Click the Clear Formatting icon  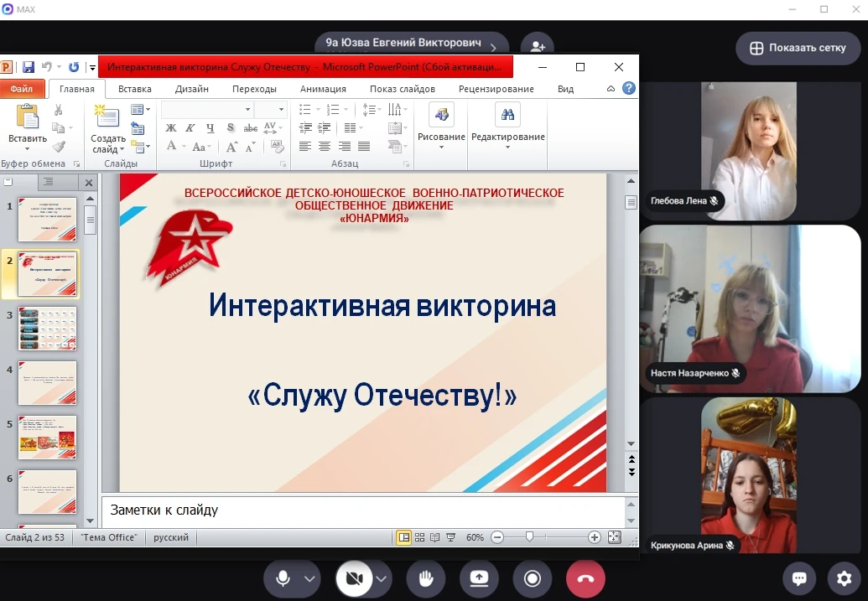click(278, 146)
